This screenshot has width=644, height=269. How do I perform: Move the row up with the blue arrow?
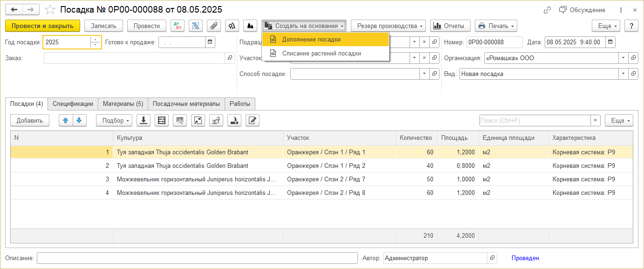click(x=66, y=120)
